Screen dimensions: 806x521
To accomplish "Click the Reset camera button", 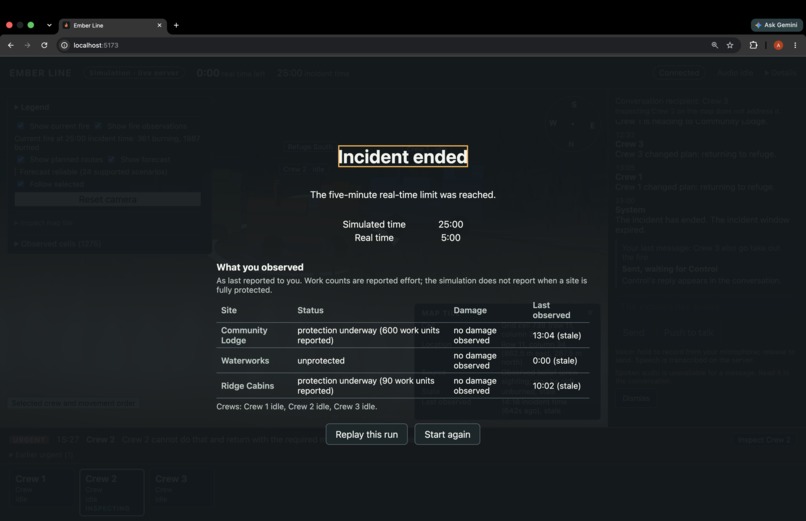I will click(107, 199).
